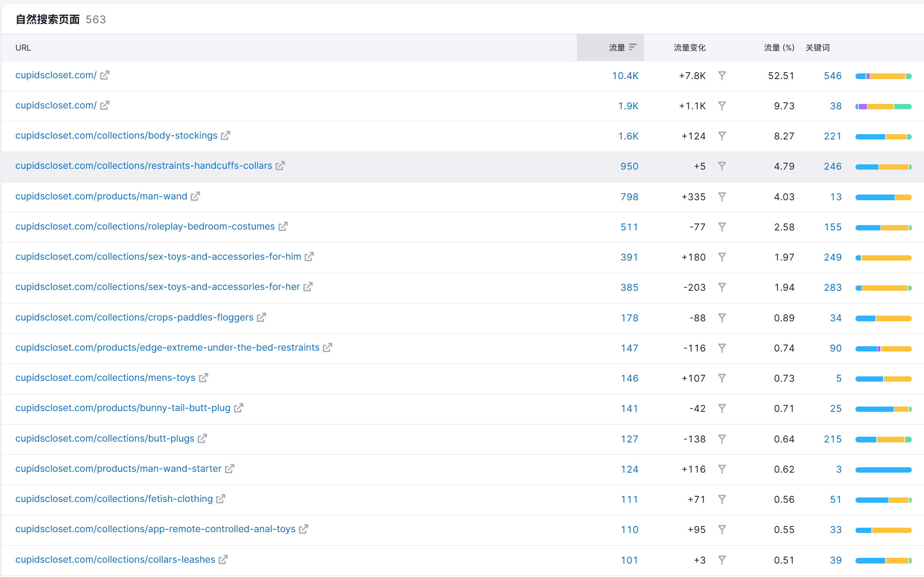Screen dimensions: 924x577
Task: Open external link icon for butt-plugs collection
Action: coord(202,438)
